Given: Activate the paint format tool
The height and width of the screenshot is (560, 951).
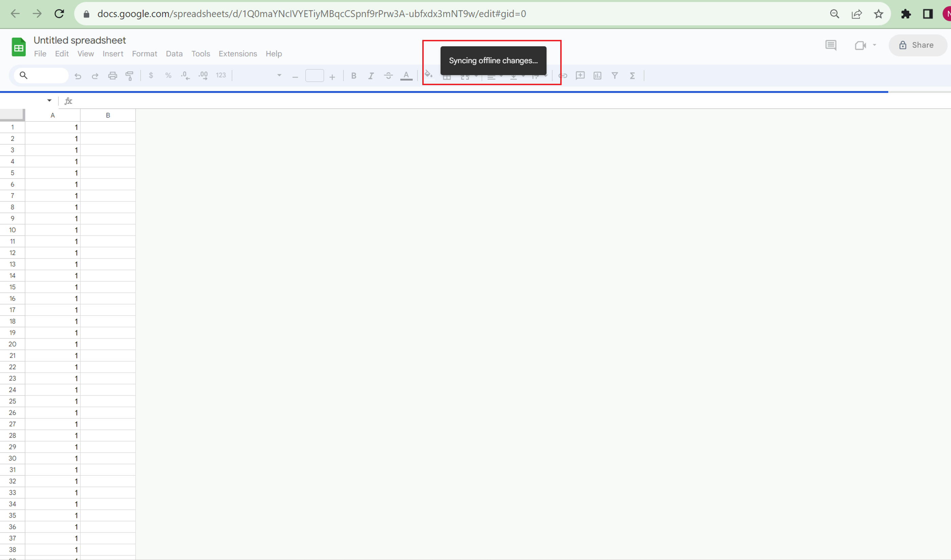Looking at the screenshot, I should tap(129, 76).
